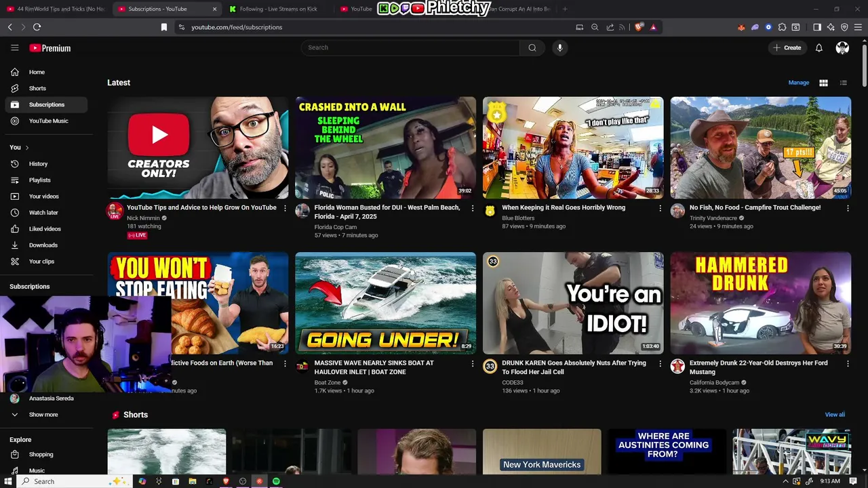Open Liked videos in the sidebar

(46, 228)
